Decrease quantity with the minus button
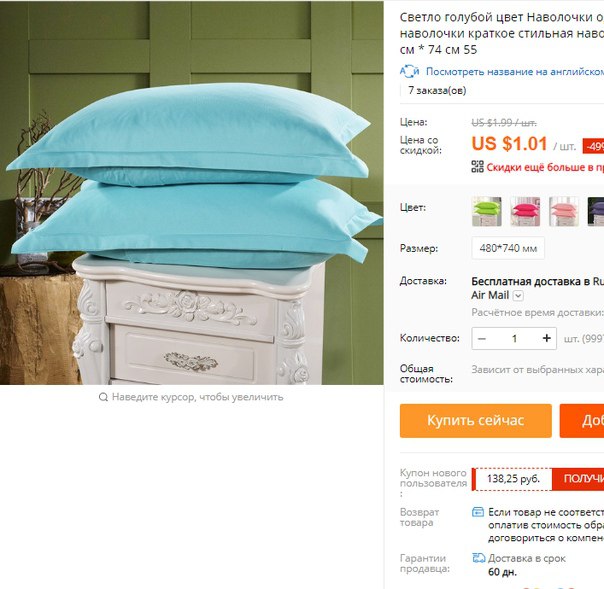Viewport: 604px width, 589px height. tap(482, 339)
